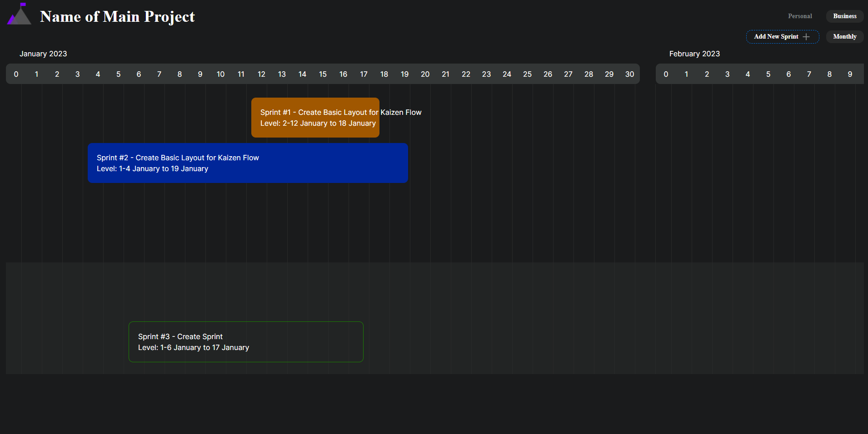868x434 pixels.
Task: Open Sprint #2 blue card
Action: tap(248, 163)
